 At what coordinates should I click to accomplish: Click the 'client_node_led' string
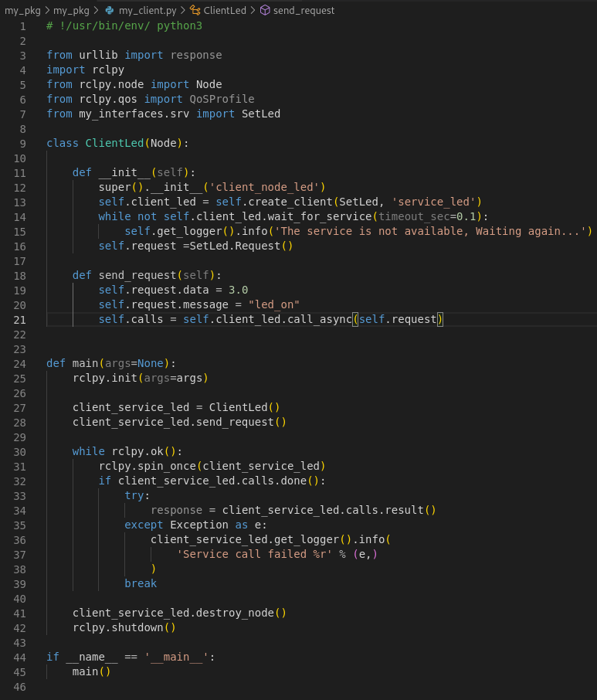268,188
